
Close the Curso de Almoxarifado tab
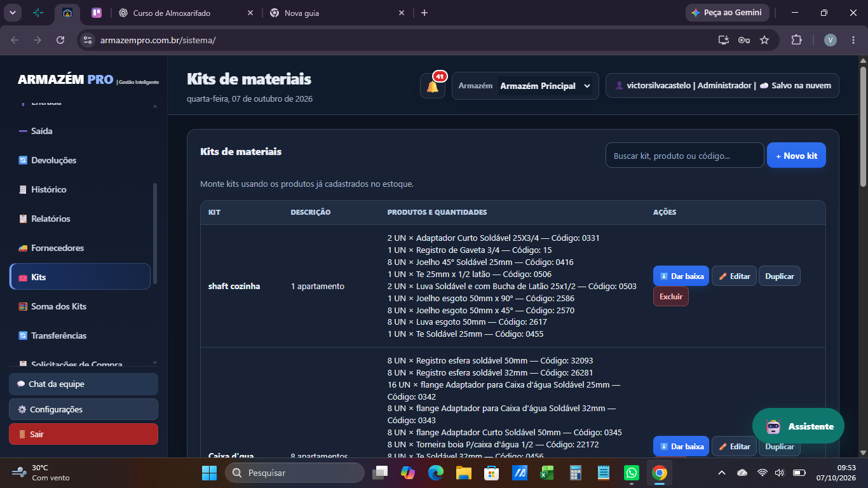coord(250,13)
